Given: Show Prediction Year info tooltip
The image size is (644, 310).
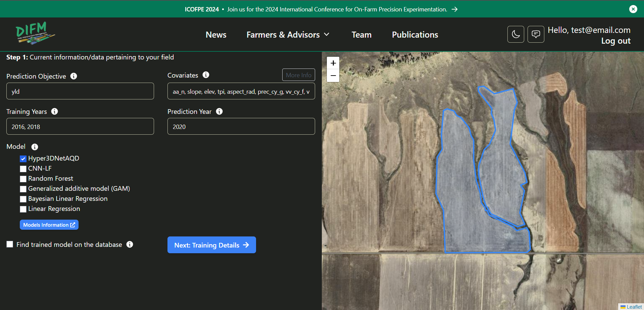Looking at the screenshot, I should (219, 112).
